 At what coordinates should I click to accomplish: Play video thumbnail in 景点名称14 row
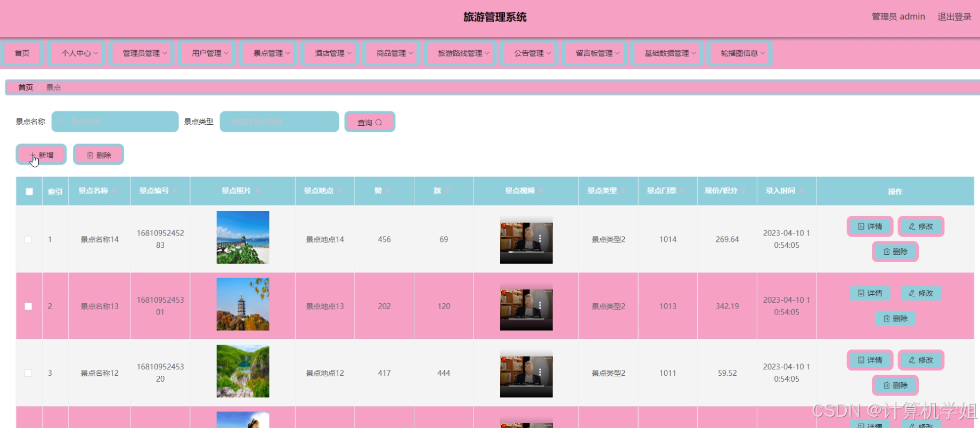click(526, 240)
